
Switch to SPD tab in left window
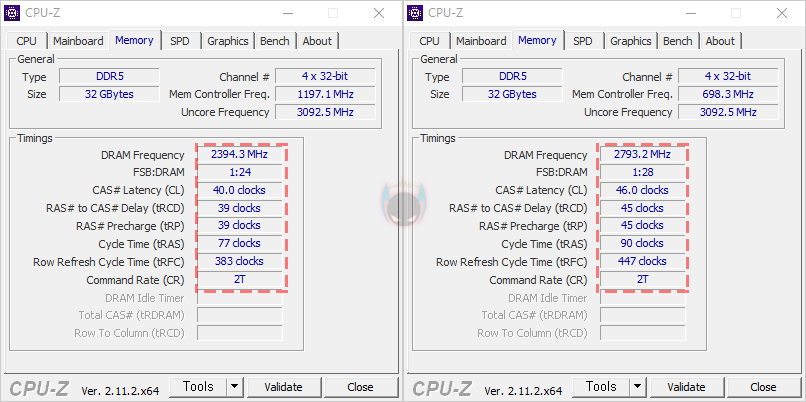point(180,41)
